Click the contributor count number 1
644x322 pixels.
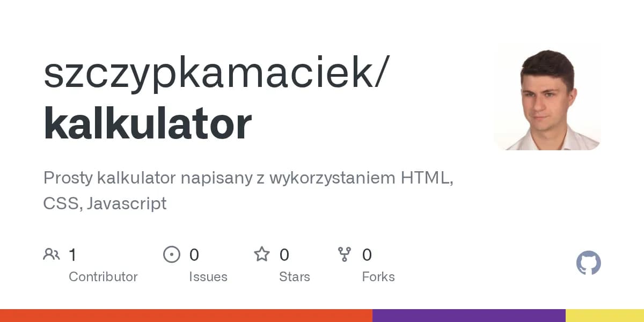tap(72, 255)
